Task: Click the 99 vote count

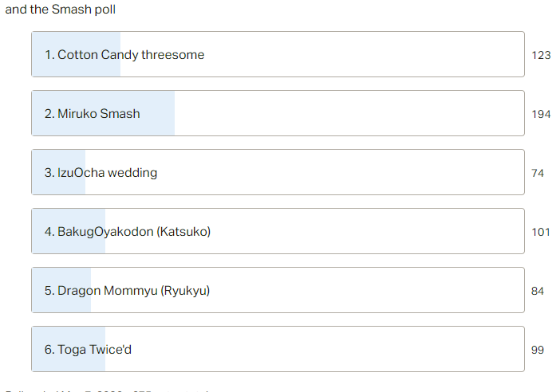Action: click(538, 350)
